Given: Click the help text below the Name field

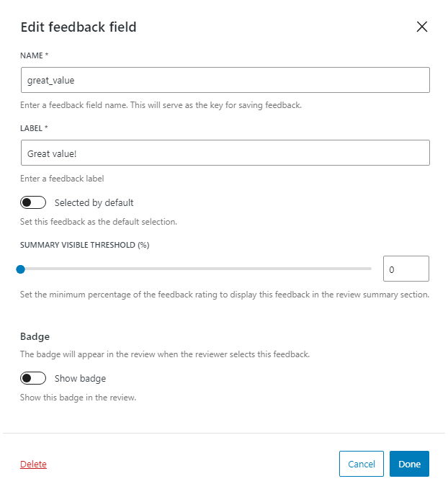Looking at the screenshot, I should [161, 105].
